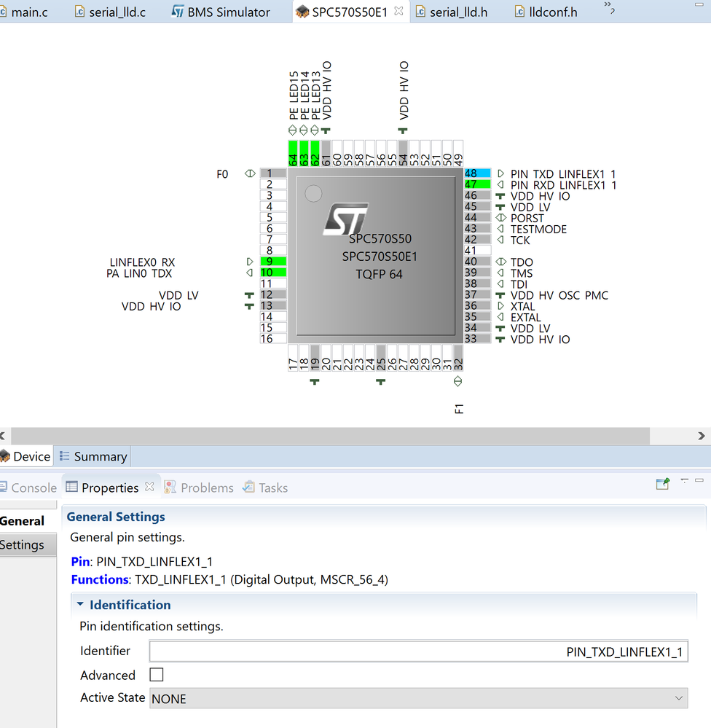The image size is (711, 728).
Task: Click the PIN RXD LINFLEX1 1 label
Action: click(563, 185)
